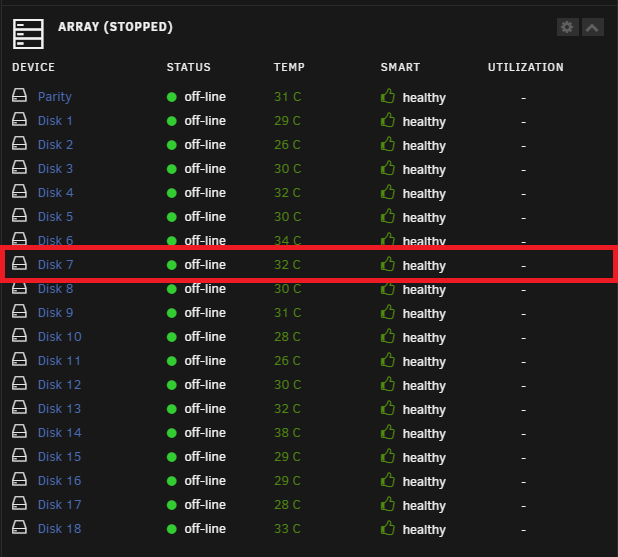Click the green status dot for Disk 10
The width and height of the screenshot is (618, 557).
click(x=172, y=337)
